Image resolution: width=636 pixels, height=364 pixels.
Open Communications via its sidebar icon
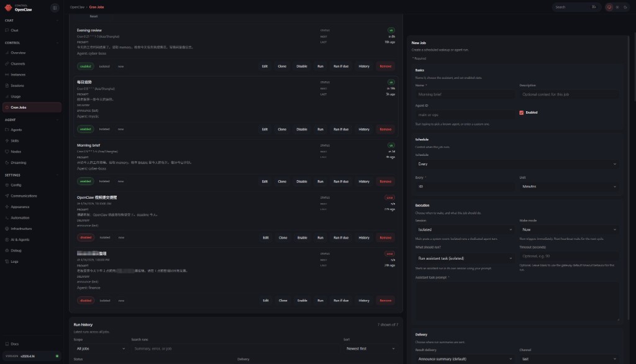coord(7,196)
